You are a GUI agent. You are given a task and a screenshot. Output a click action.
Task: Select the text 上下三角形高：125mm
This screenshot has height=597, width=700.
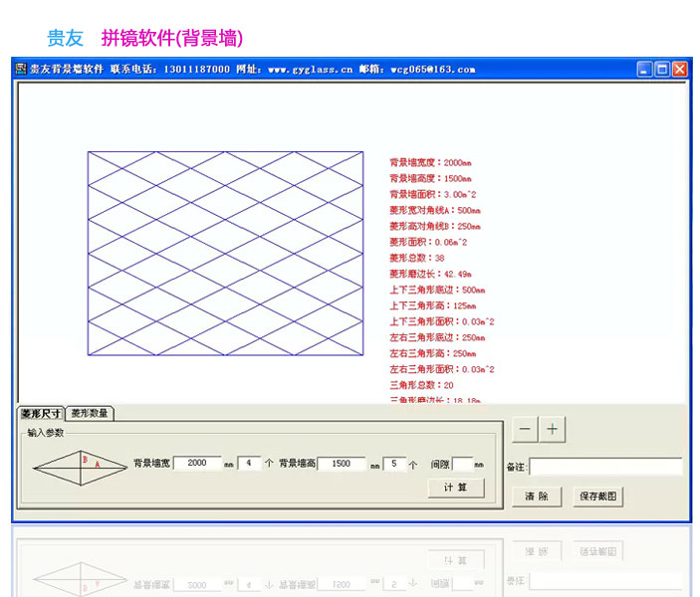pyautogui.click(x=432, y=305)
